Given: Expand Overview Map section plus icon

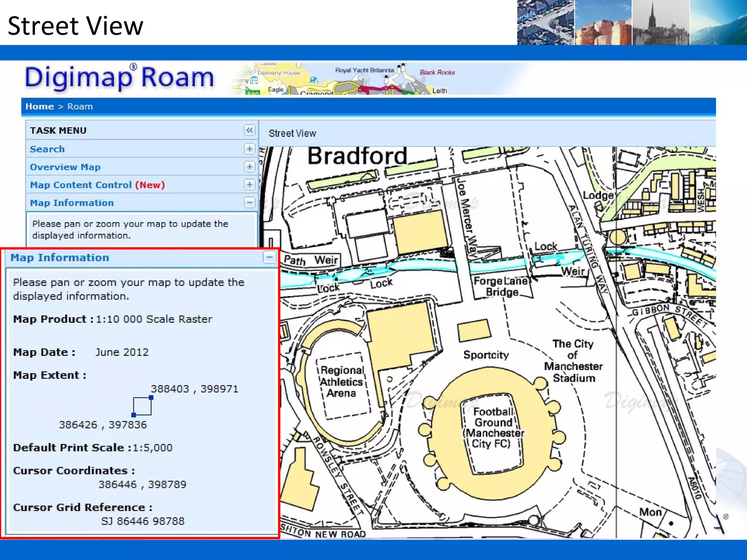Looking at the screenshot, I should (x=249, y=167).
